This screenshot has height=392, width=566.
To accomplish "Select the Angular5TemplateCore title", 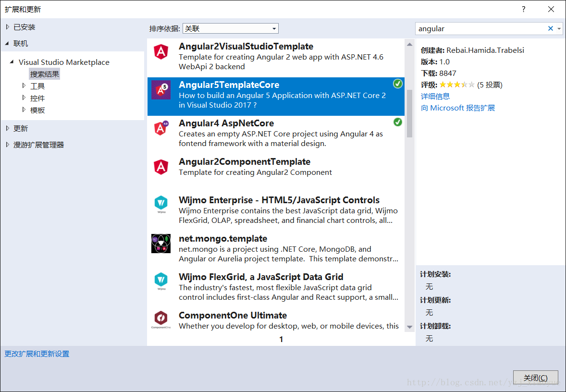I will point(229,85).
